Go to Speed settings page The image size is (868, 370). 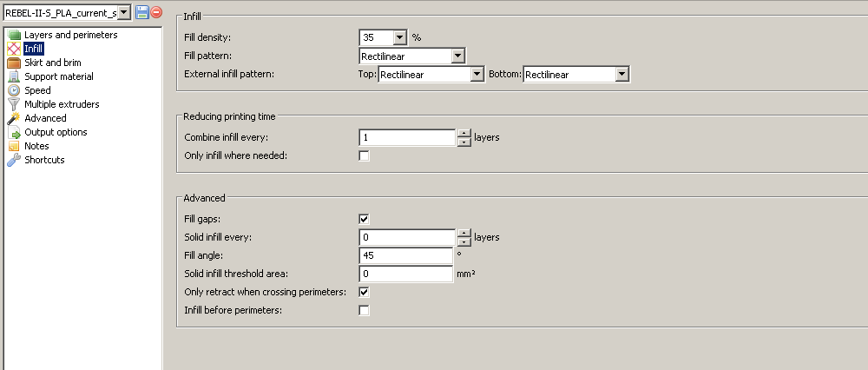(x=37, y=90)
